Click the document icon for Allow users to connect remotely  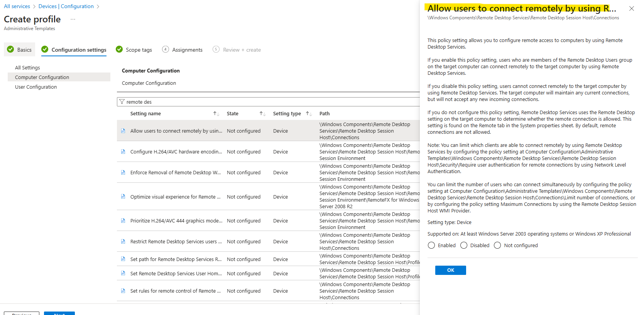(123, 131)
